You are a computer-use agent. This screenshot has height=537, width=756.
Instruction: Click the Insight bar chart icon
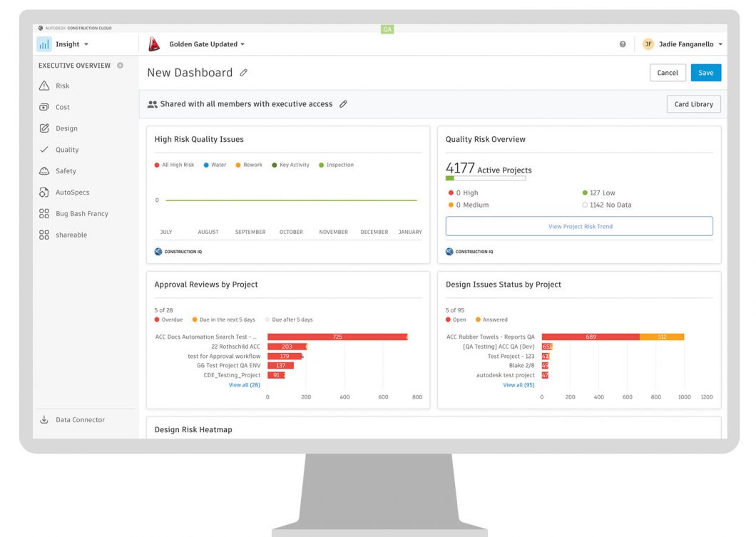pyautogui.click(x=44, y=44)
